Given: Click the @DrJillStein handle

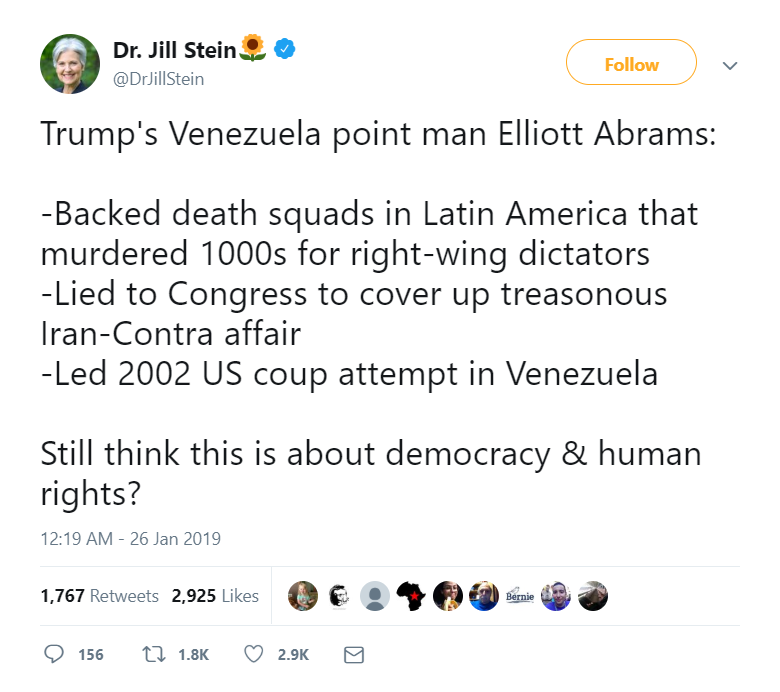Looking at the screenshot, I should tap(158, 78).
